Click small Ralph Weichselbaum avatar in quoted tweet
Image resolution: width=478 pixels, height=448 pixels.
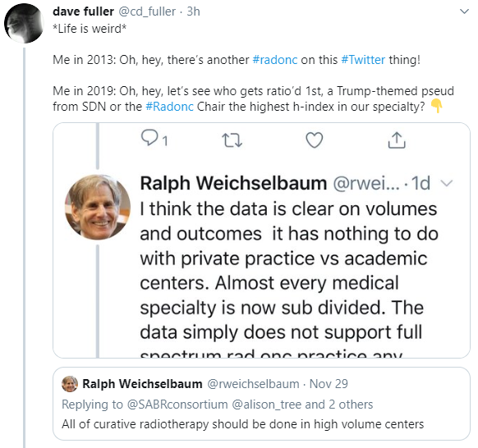(x=70, y=384)
